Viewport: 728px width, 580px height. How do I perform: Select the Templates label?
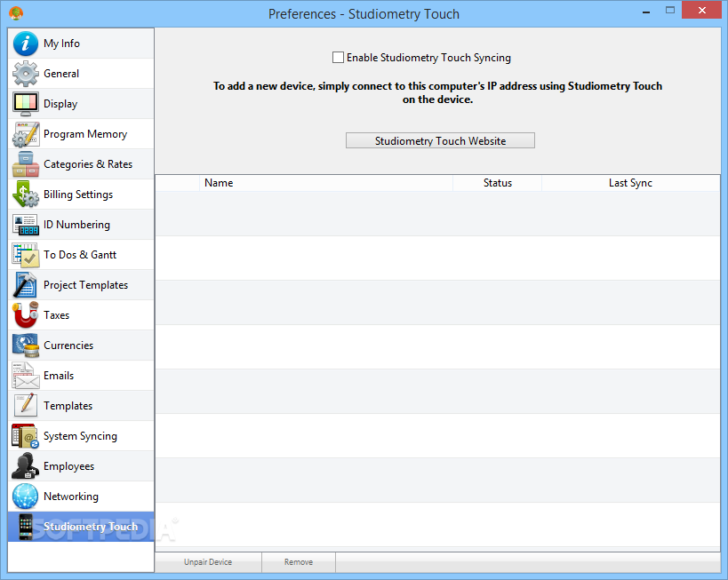click(x=68, y=406)
